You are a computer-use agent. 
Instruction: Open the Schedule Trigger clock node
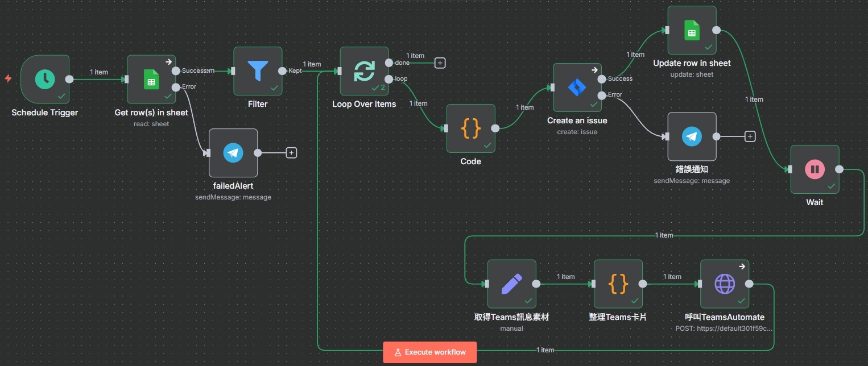(45, 79)
